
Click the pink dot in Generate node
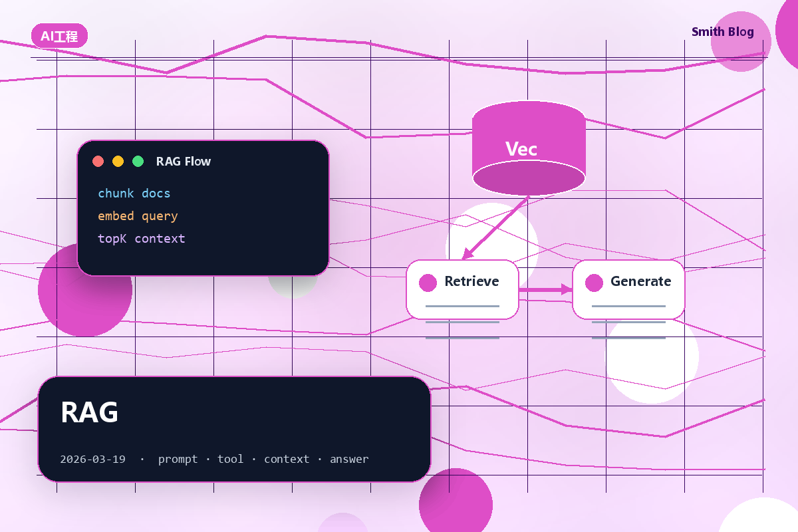point(595,283)
